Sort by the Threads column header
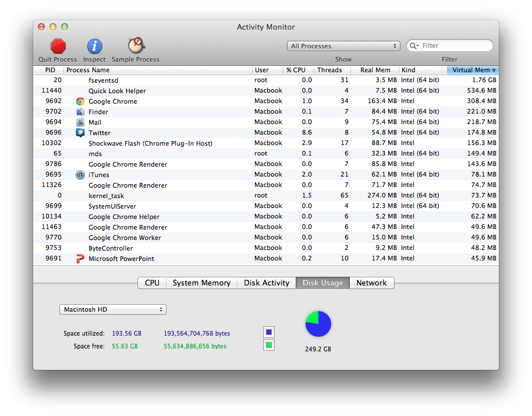532x416 pixels. (332, 70)
